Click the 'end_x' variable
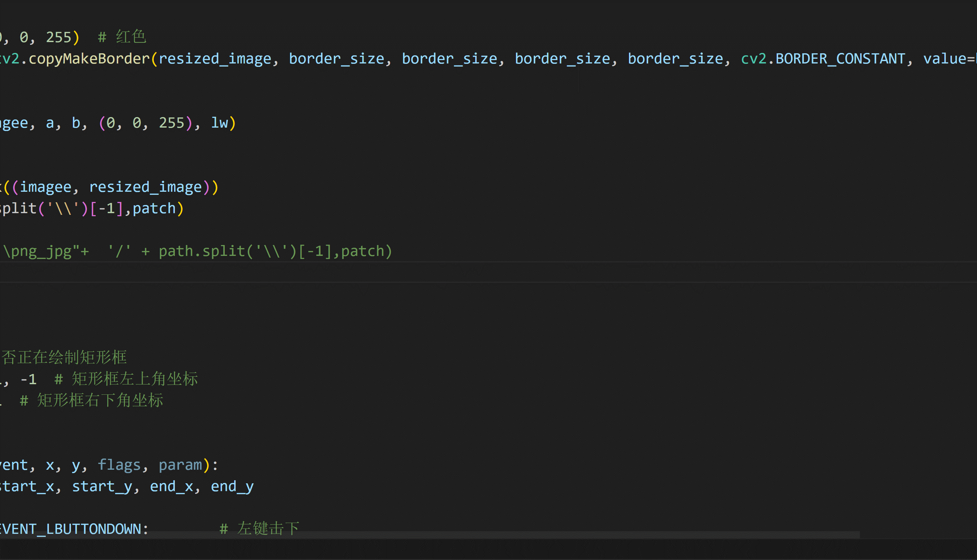 click(x=171, y=486)
